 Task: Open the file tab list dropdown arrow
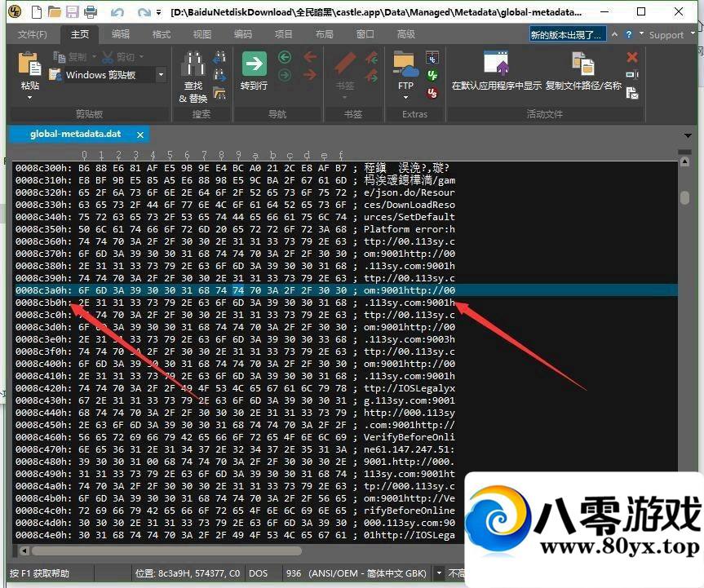click(688, 135)
